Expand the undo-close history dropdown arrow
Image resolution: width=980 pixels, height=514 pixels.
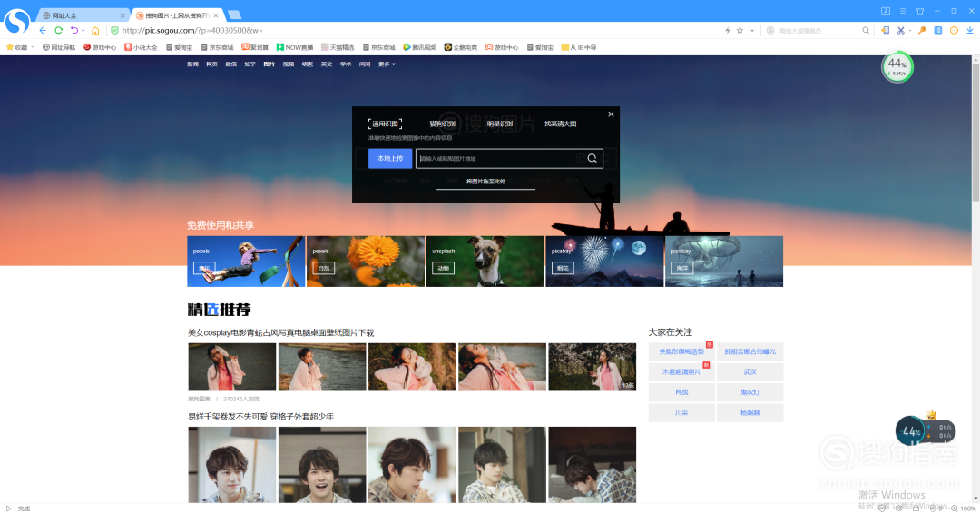(x=84, y=30)
